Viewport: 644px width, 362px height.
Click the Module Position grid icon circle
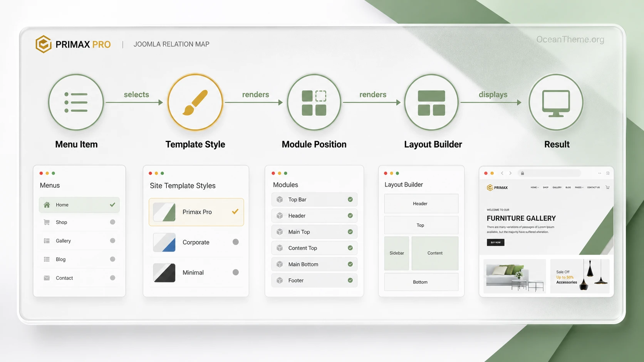[314, 102]
